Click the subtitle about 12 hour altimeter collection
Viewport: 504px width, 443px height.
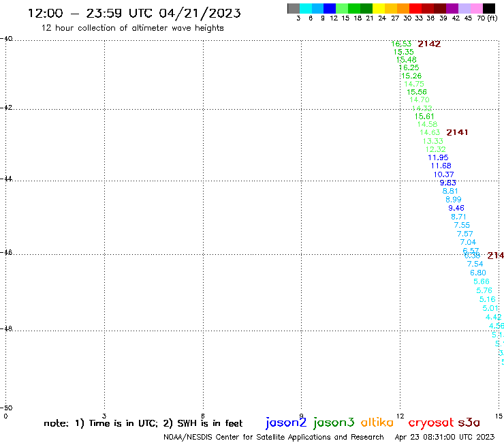[x=132, y=28]
